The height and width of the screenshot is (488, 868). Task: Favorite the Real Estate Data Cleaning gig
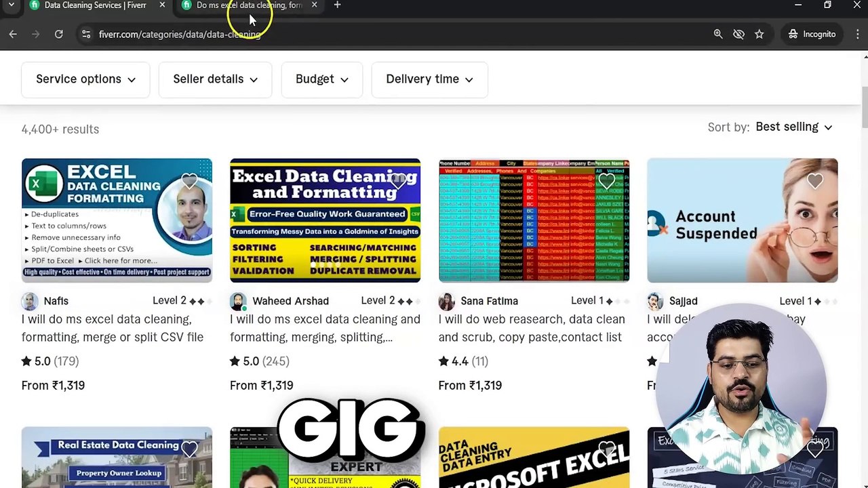189,449
